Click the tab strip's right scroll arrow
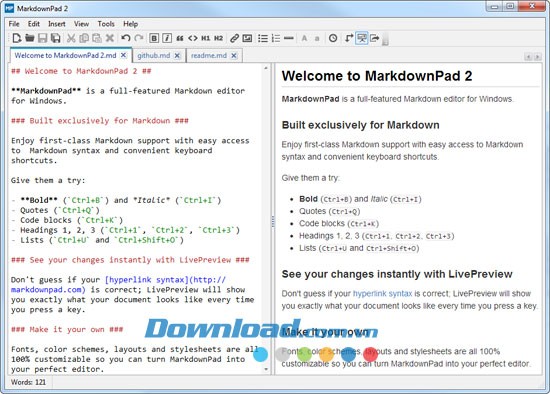550x394 pixels. click(x=537, y=56)
